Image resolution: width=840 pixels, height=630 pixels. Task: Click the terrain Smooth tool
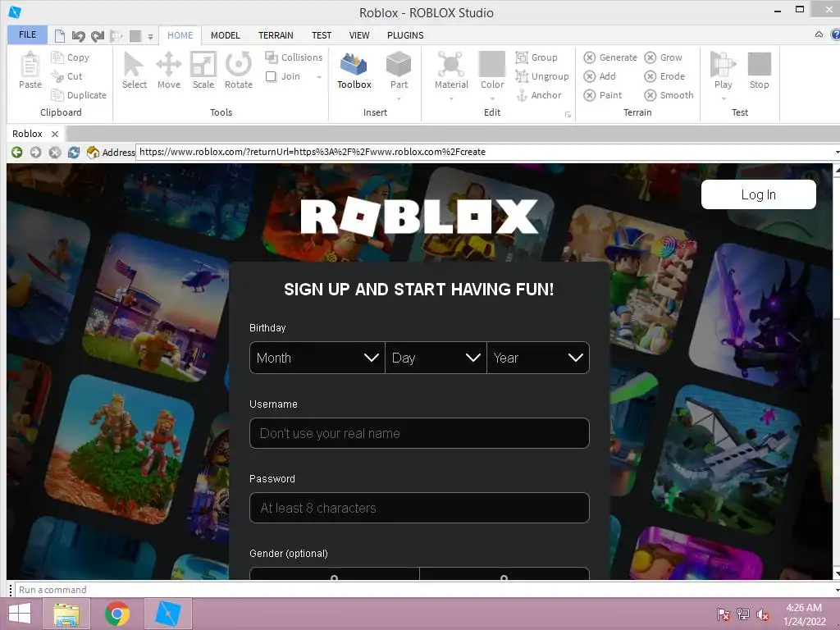[669, 95]
